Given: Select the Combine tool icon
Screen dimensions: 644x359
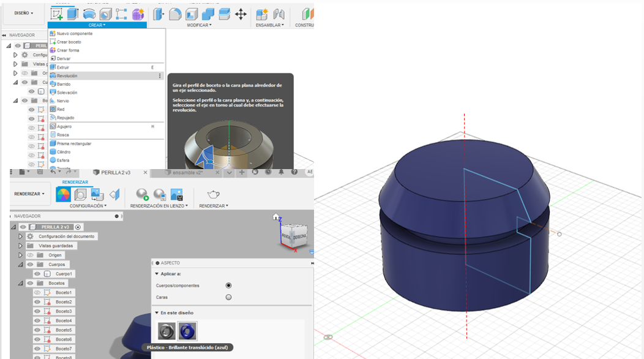Looking at the screenshot, I should click(208, 14).
